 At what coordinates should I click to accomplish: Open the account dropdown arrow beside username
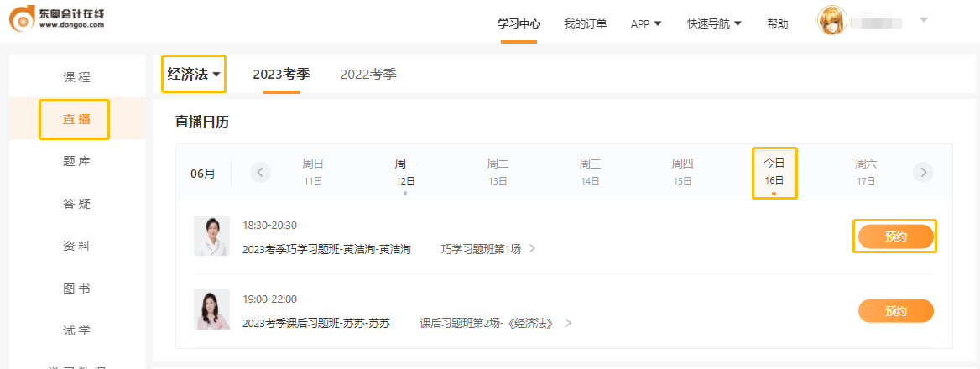(x=924, y=20)
